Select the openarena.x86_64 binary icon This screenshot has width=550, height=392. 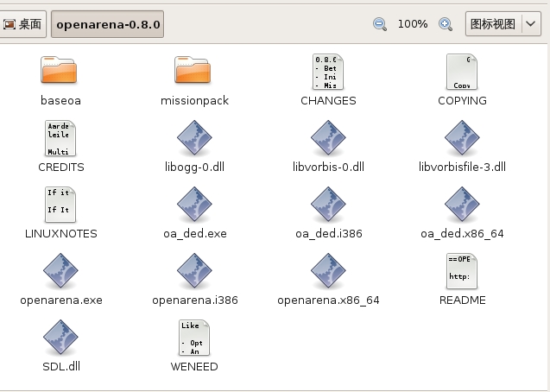[x=328, y=270]
